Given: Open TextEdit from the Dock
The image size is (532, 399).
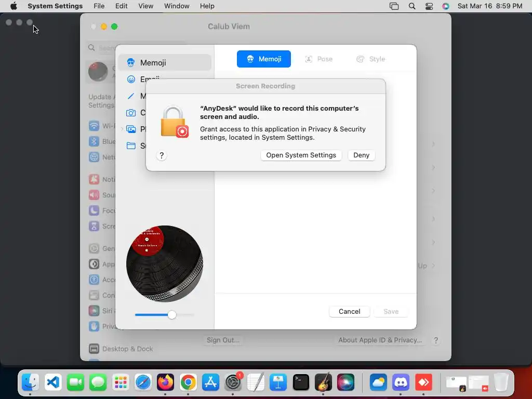Looking at the screenshot, I should click(256, 382).
